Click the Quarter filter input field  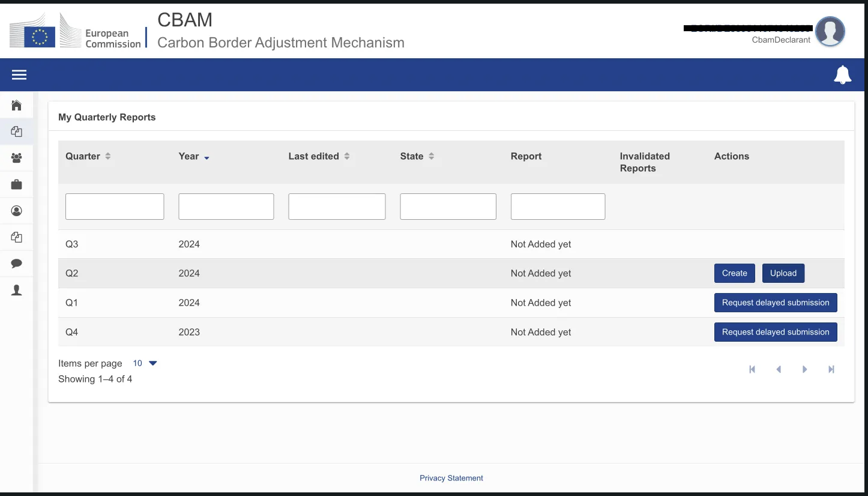point(115,207)
